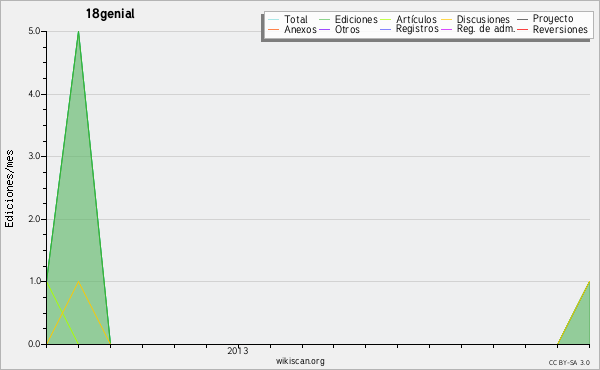Click the Total cyan line swatch
The height and width of the screenshot is (370, 600).
click(x=274, y=19)
